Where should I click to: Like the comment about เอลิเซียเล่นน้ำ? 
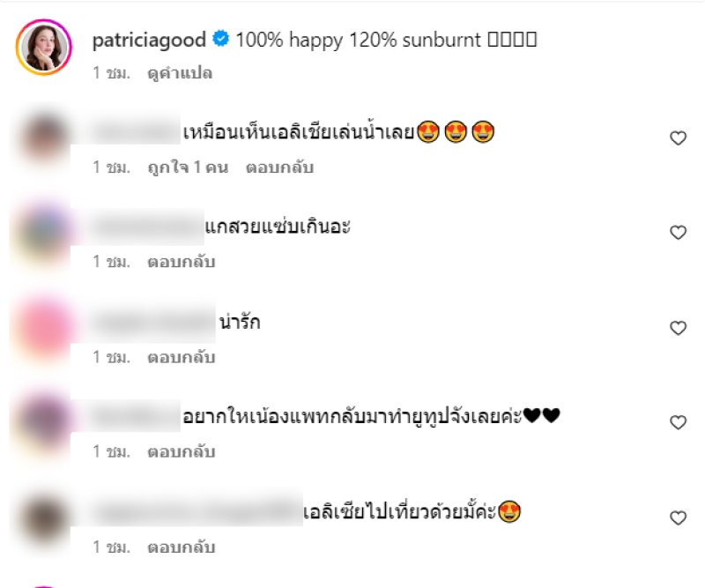tap(678, 138)
